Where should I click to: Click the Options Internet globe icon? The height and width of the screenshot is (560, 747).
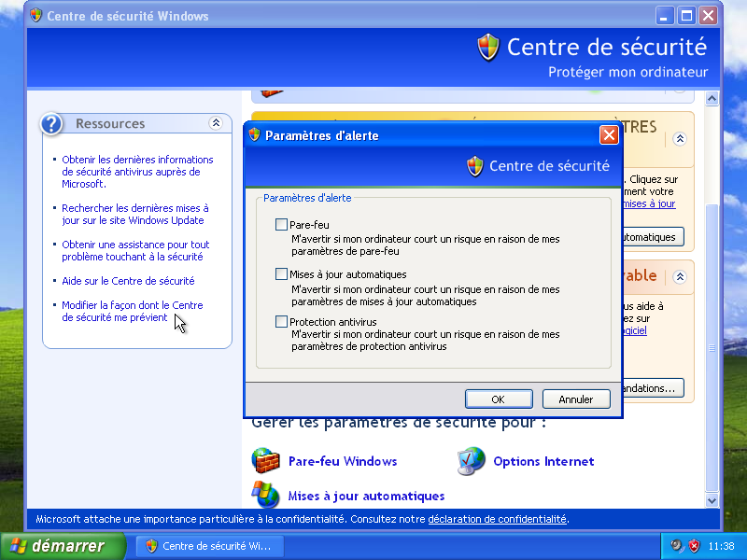472,461
